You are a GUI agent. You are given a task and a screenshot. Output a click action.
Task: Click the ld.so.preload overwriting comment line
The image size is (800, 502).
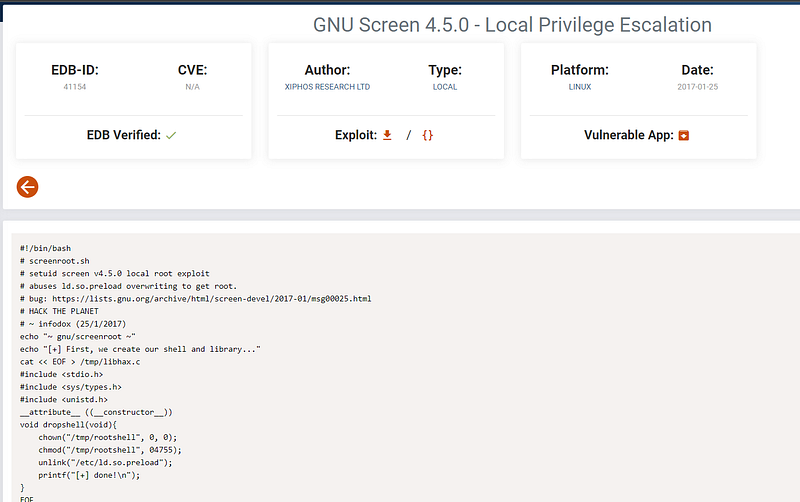(129, 286)
